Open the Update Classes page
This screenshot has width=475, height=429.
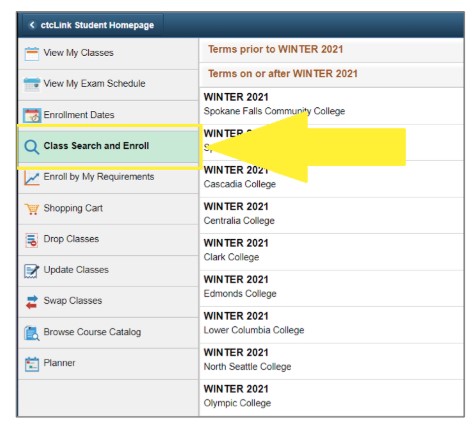tap(108, 271)
